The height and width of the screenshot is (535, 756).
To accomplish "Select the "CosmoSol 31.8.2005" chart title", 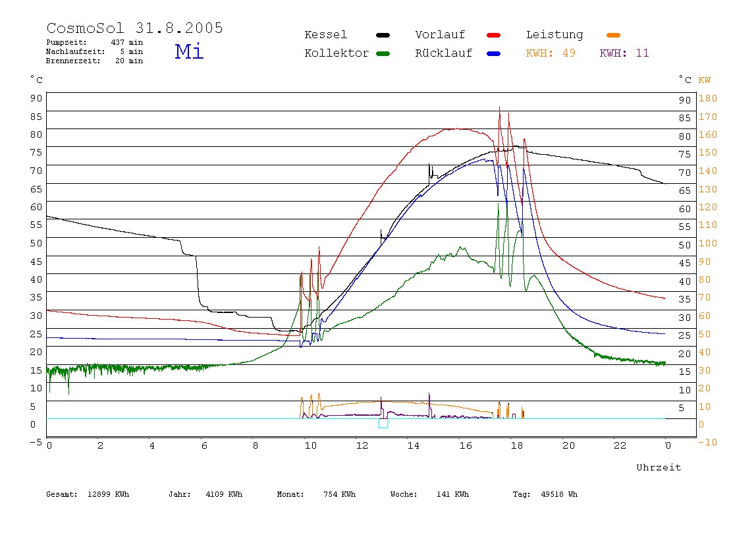I will click(x=134, y=28).
